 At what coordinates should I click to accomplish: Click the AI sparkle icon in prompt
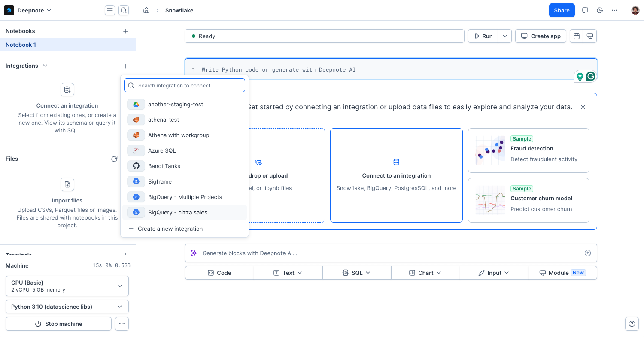point(194,253)
